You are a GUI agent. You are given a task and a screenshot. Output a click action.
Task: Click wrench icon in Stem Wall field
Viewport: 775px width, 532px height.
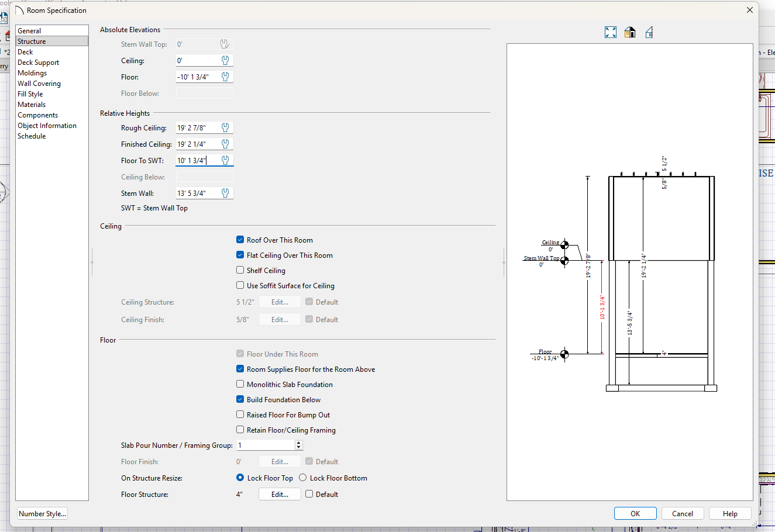coord(225,193)
